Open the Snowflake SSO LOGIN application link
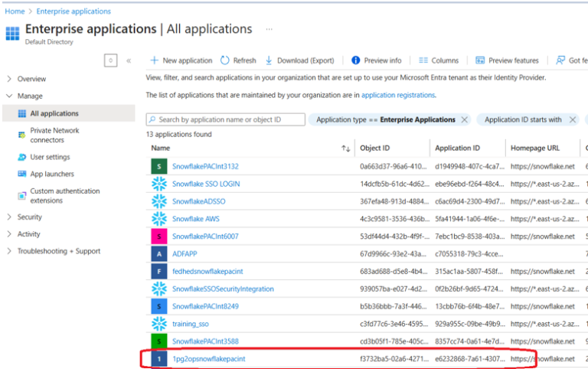588x369 pixels. 206,184
